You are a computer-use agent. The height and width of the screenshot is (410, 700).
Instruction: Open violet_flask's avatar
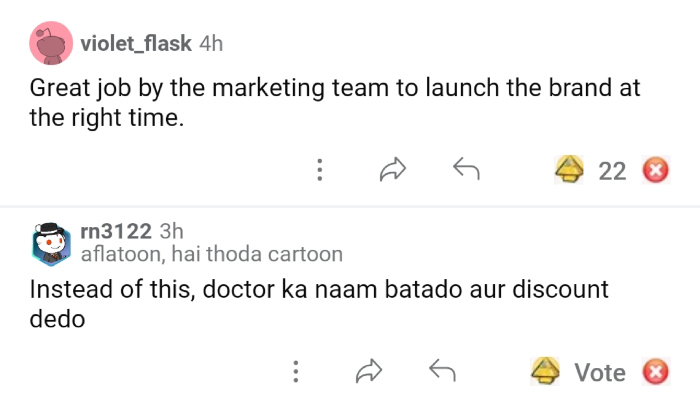(x=48, y=45)
